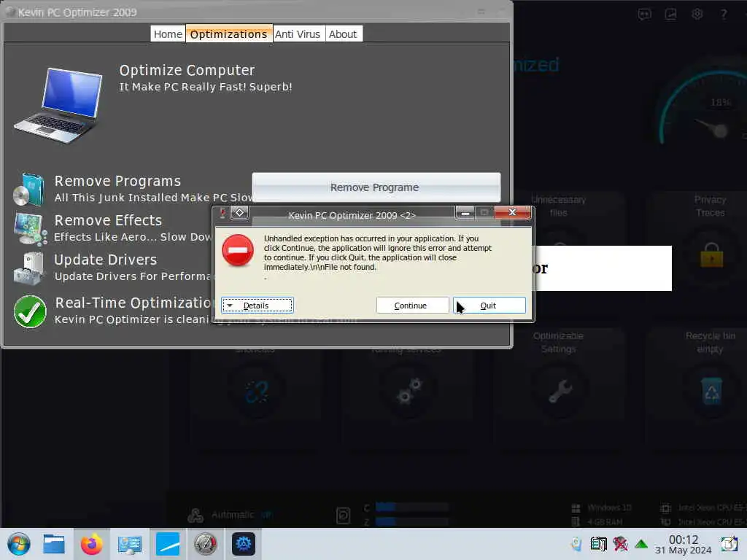The height and width of the screenshot is (560, 747).
Task: Open the blue gear optimizer taskbar icon
Action: (244, 544)
